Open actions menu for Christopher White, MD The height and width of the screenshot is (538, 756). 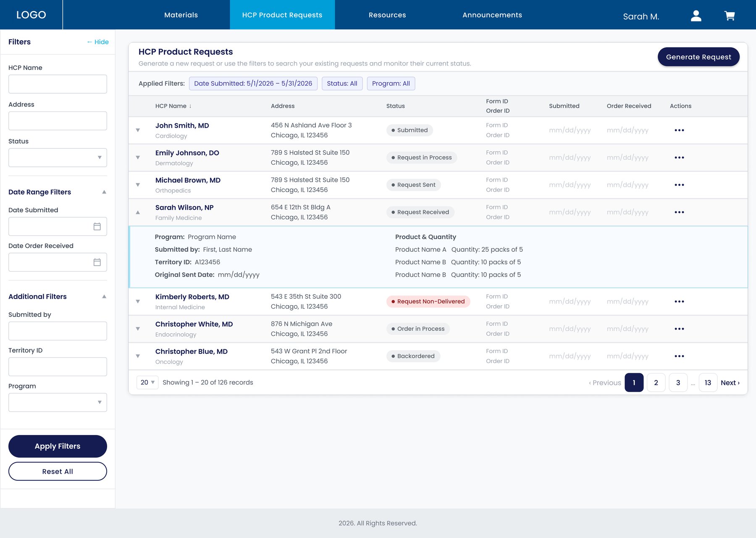click(x=679, y=329)
